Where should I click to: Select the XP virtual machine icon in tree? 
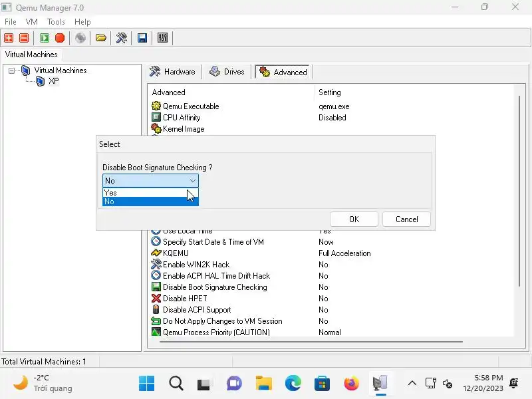41,81
